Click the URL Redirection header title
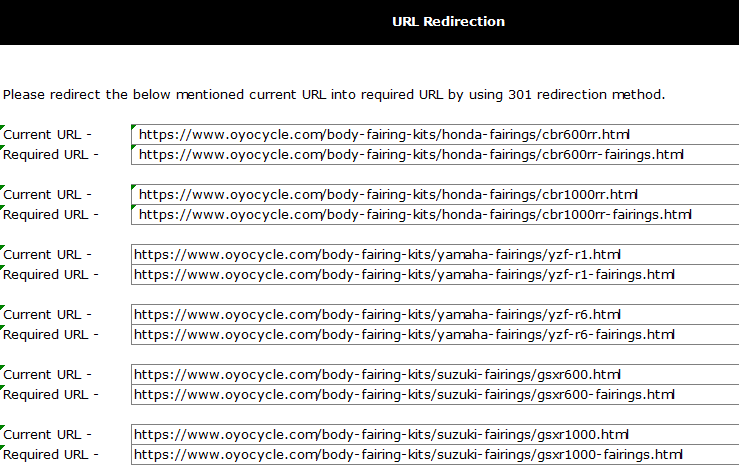The image size is (739, 467). point(448,22)
